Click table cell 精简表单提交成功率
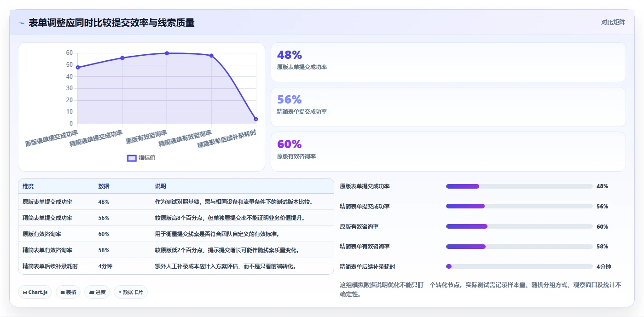This screenshot has width=644, height=317. 47,218
